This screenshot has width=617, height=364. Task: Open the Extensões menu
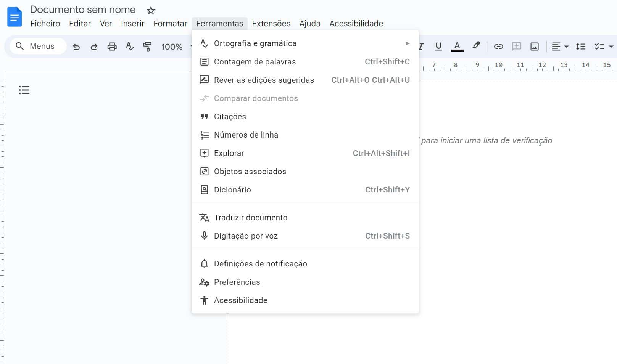click(x=271, y=23)
